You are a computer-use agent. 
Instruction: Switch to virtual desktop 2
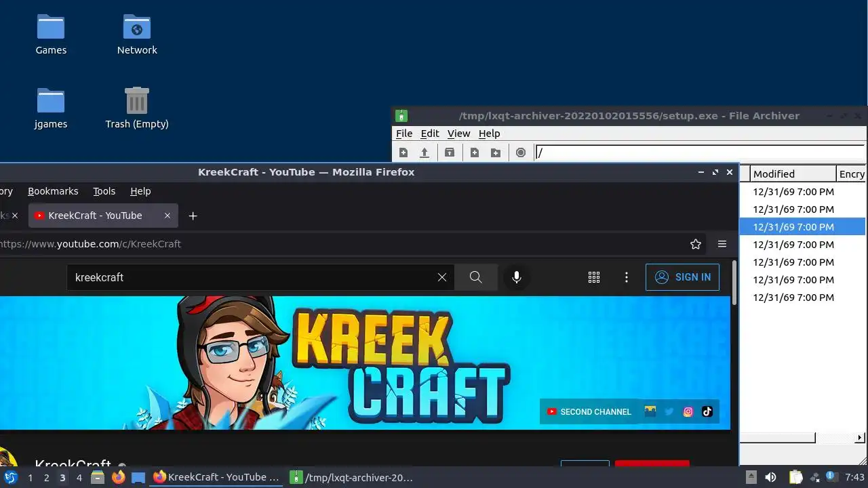click(46, 478)
